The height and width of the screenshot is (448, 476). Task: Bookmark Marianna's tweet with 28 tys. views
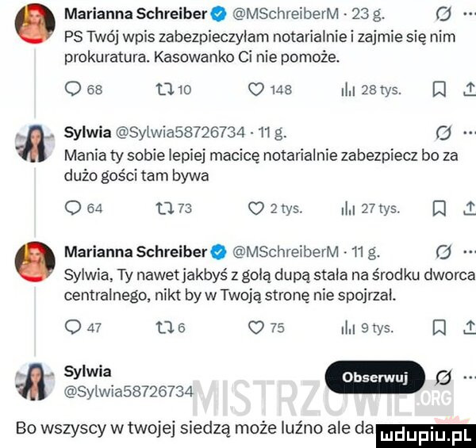pyautogui.click(x=441, y=90)
